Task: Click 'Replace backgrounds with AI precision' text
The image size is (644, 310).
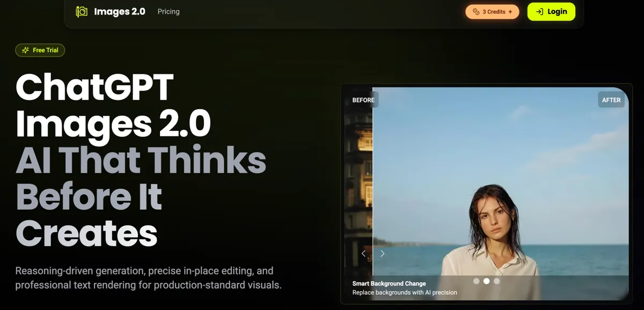Action: tap(405, 293)
